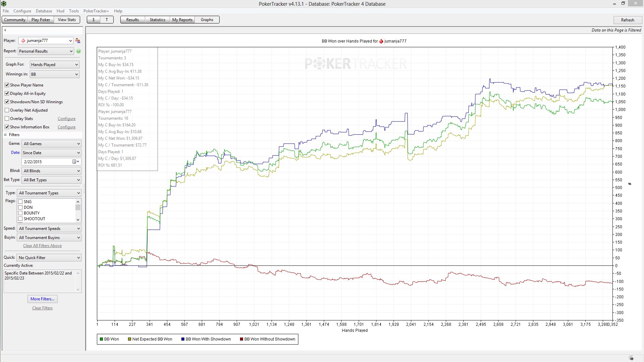The height and width of the screenshot is (362, 644).
Task: Open the Graph For dropdown
Action: [54, 65]
